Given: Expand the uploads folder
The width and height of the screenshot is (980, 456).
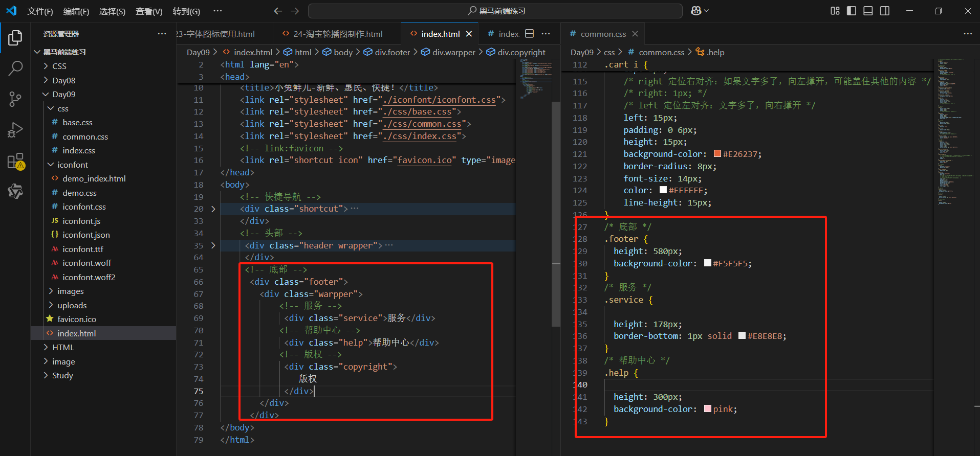Looking at the screenshot, I should [51, 305].
